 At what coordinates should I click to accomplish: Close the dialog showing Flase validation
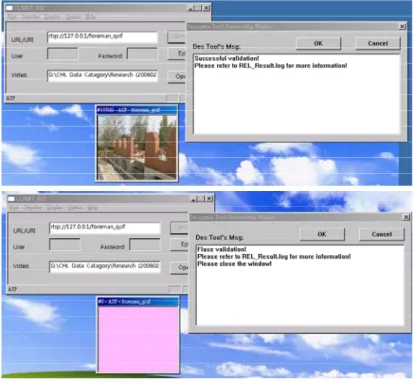pyautogui.click(x=406, y=217)
